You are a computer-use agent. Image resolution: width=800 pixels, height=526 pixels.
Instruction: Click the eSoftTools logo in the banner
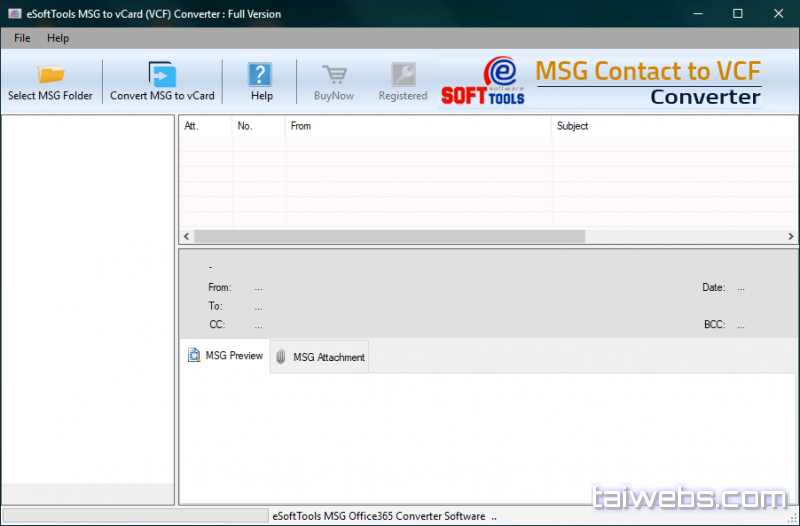483,81
